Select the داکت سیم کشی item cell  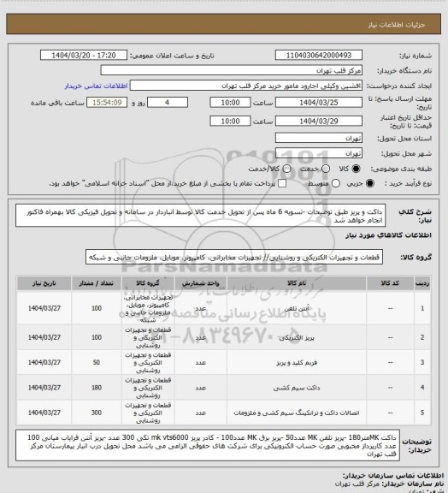(297, 388)
